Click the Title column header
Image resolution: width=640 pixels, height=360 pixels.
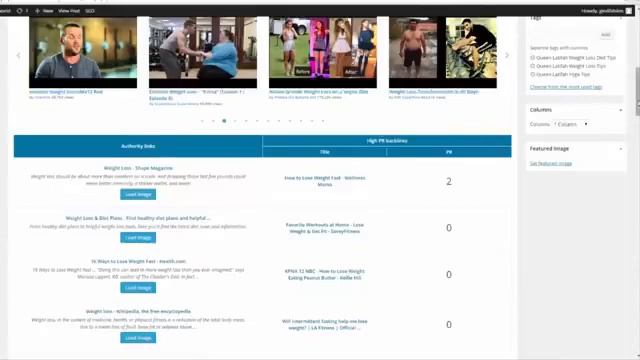pos(325,152)
